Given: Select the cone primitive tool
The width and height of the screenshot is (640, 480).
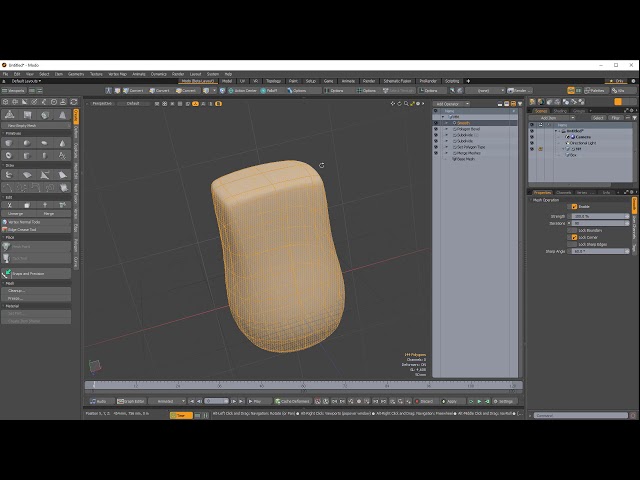Looking at the screenshot, I should pos(62,143).
